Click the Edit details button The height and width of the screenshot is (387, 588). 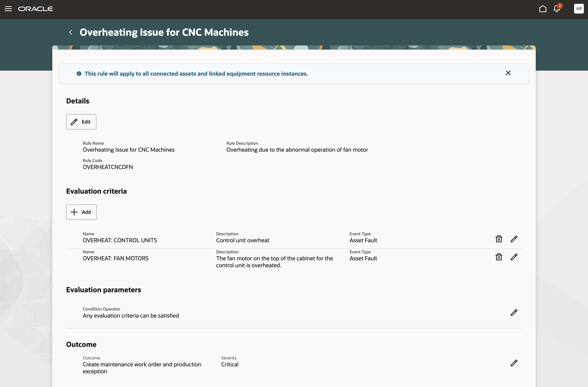click(81, 122)
